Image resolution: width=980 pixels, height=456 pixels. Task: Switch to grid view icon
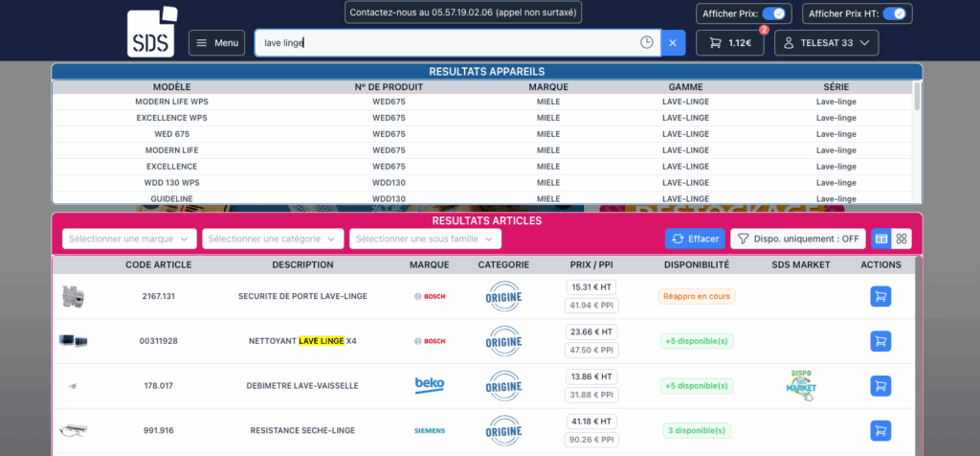click(902, 239)
